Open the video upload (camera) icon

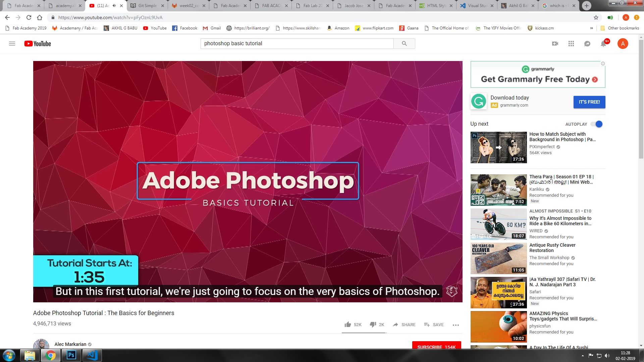555,44
